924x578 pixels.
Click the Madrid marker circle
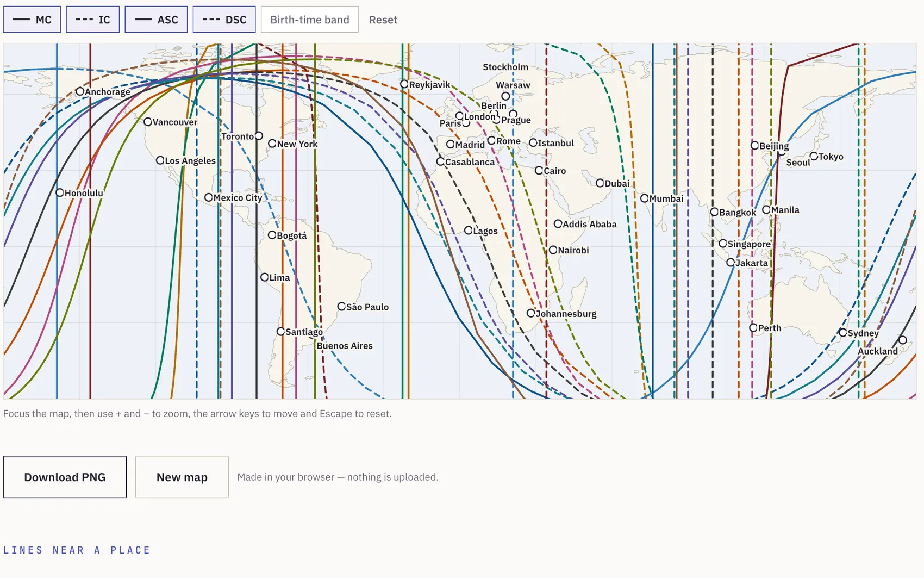point(451,144)
